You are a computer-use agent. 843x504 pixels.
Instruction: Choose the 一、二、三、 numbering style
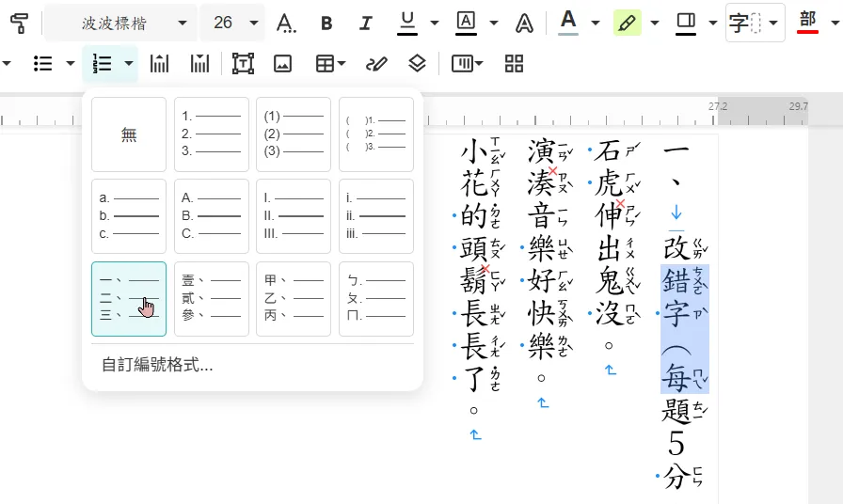click(129, 299)
